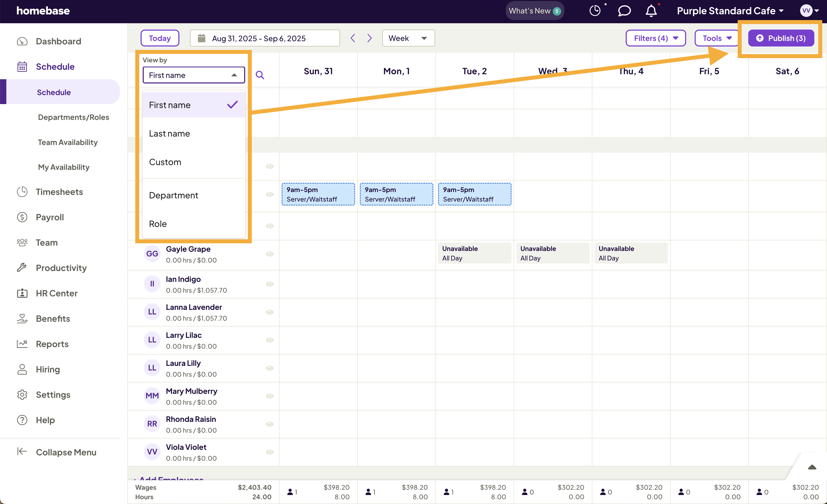Open the messaging chat bubble icon
The image size is (827, 504).
pos(624,11)
